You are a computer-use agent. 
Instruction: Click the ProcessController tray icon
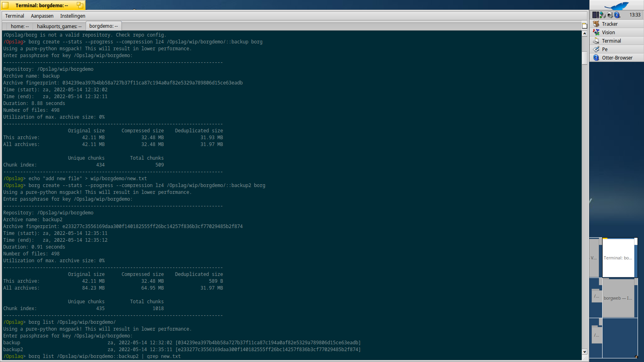pyautogui.click(x=595, y=15)
